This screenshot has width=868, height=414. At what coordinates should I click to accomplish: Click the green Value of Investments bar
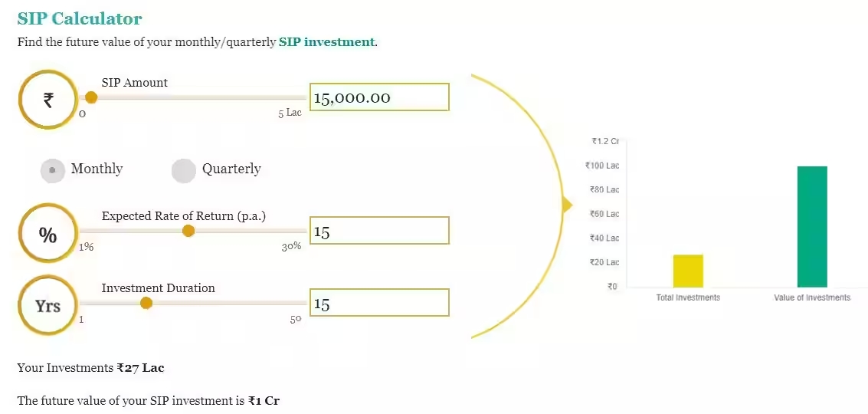click(812, 227)
